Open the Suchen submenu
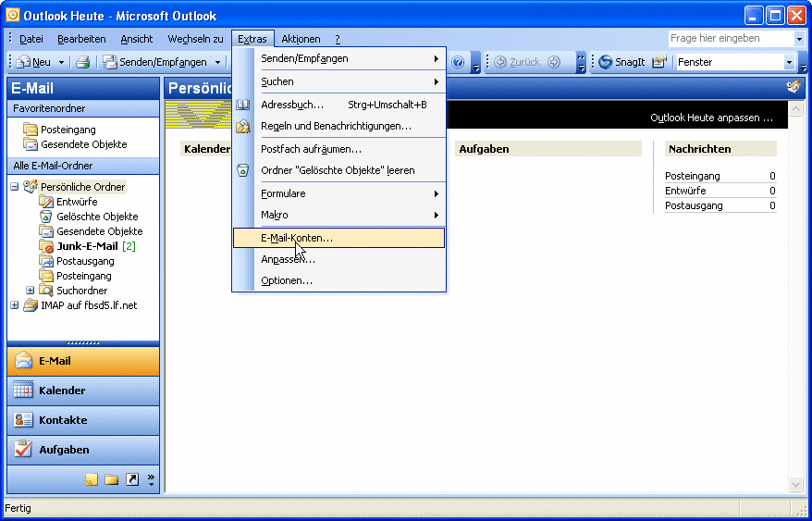Screen dimensions: 812x521 [339, 81]
